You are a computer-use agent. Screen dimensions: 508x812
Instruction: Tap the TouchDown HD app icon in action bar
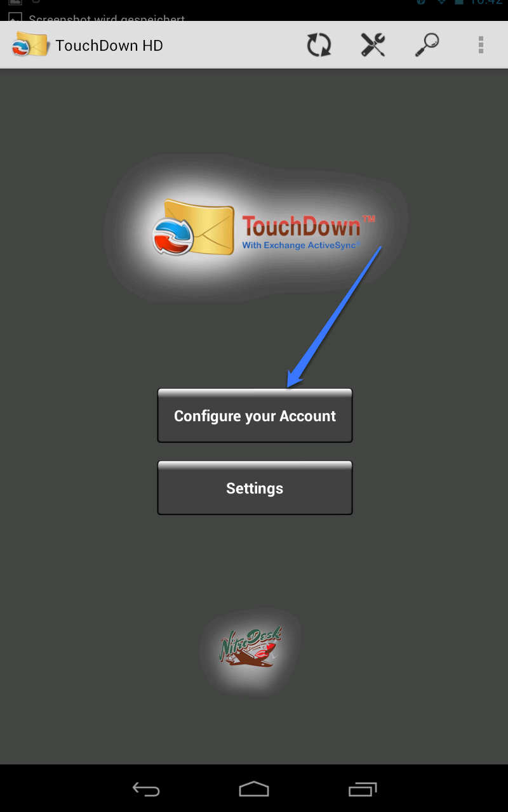point(29,44)
